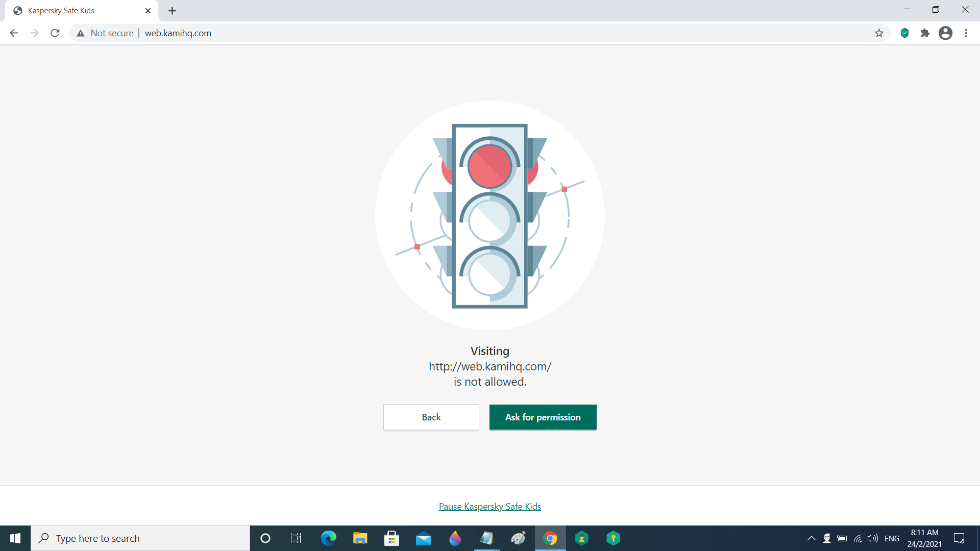The width and height of the screenshot is (980, 551).
Task: Open File Explorer in the taskbar
Action: click(360, 538)
